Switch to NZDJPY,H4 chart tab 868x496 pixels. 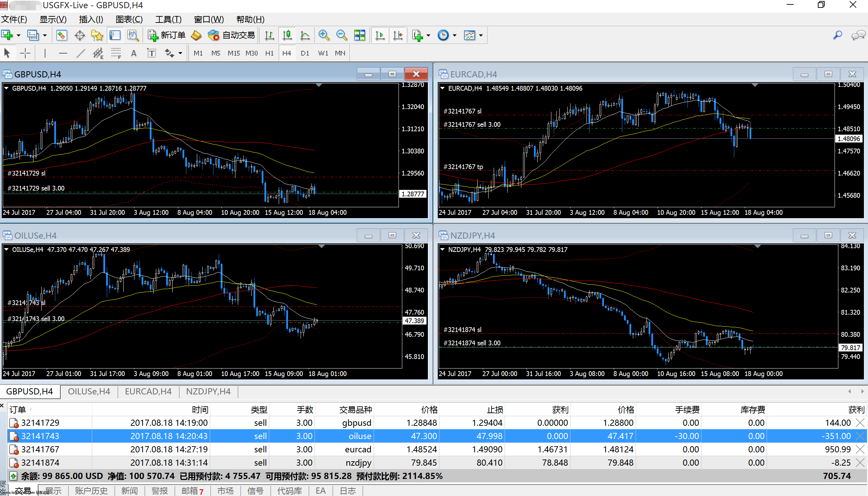coord(208,391)
